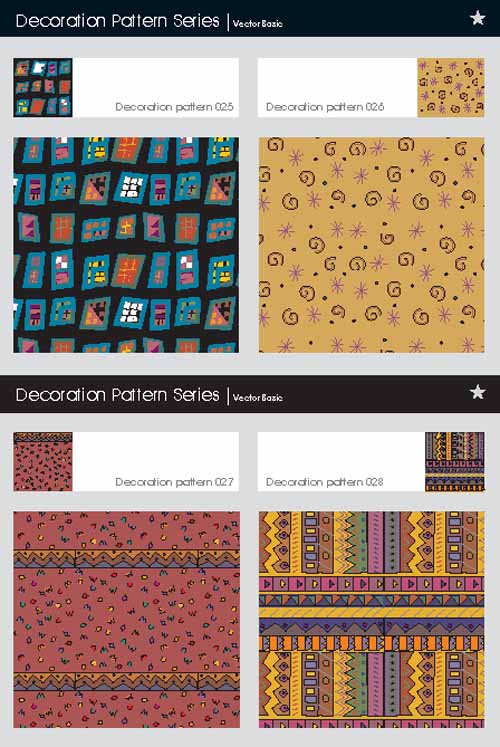Click second 'Decoration Pattern Series' title

[x=118, y=395]
